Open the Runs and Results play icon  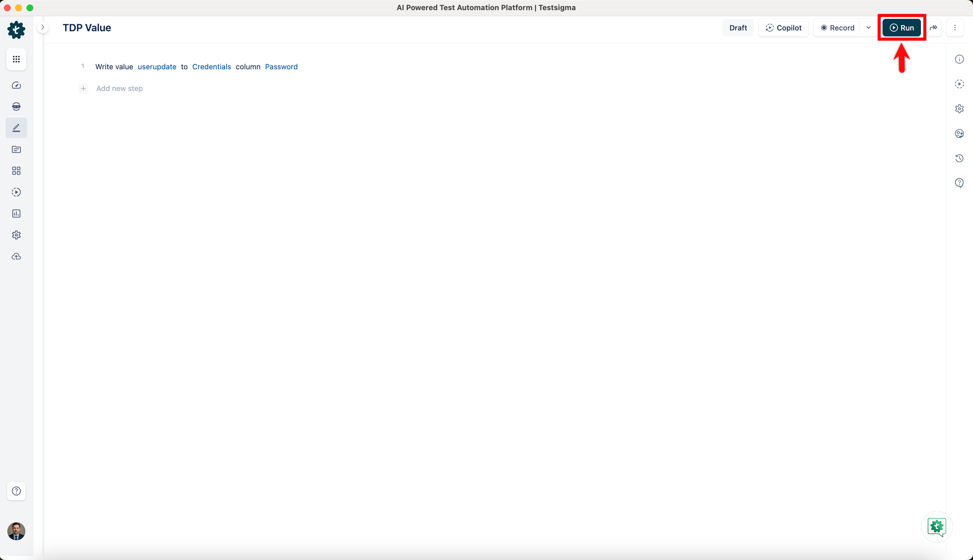tap(16, 192)
